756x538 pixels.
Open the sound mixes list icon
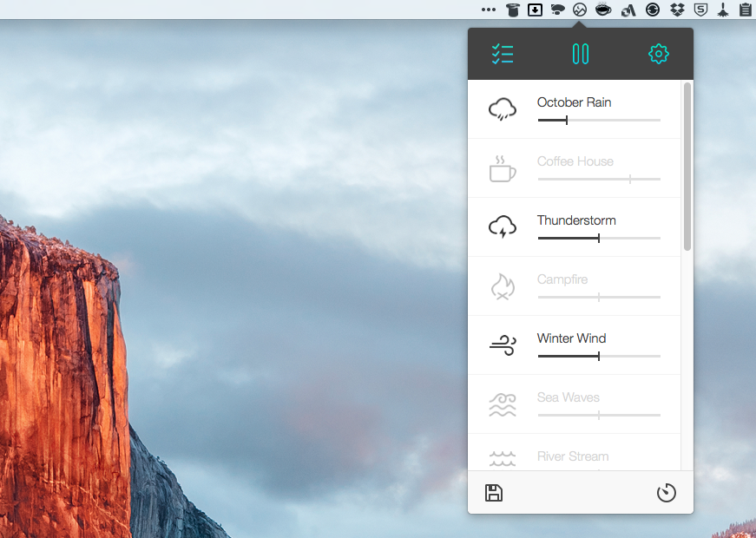pyautogui.click(x=503, y=54)
